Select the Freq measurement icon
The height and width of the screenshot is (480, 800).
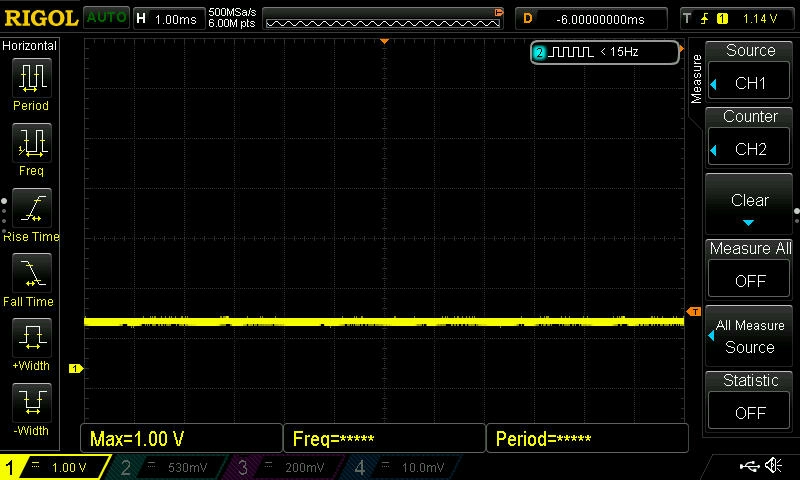tap(31, 144)
